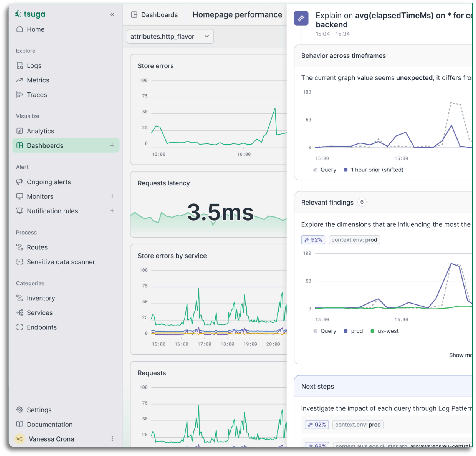Click the Inventory icon in sidebar

coord(19,298)
